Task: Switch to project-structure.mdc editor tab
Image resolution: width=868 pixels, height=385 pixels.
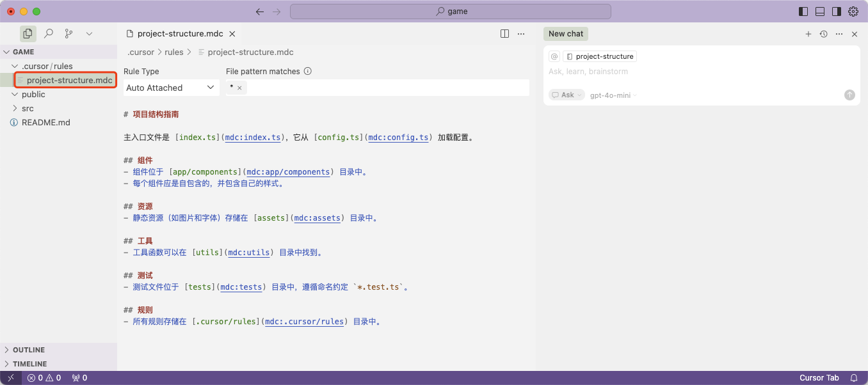Action: click(180, 34)
